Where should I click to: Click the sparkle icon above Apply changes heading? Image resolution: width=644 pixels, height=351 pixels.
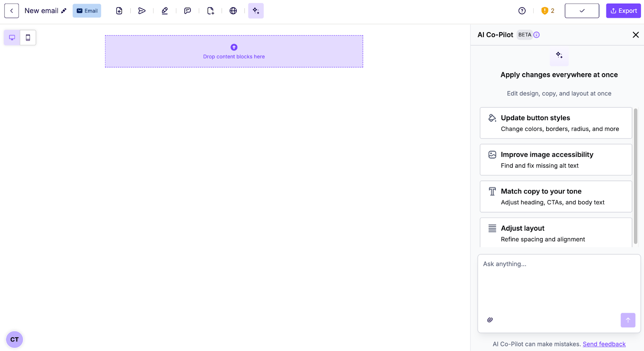(x=559, y=56)
